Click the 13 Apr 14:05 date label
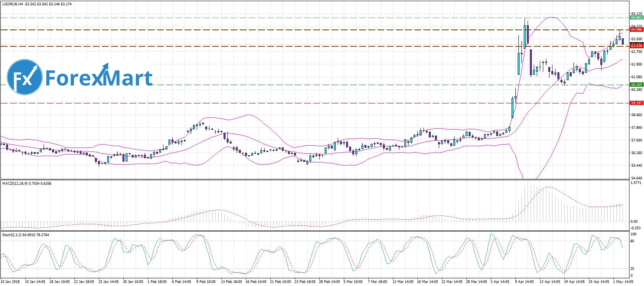The image size is (644, 286). point(550,282)
